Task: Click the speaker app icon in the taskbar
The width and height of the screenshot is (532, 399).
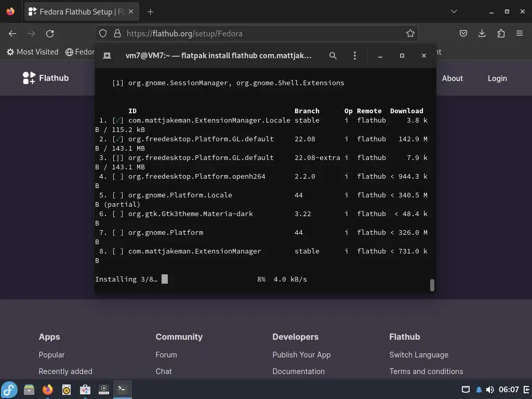Action: 66,390
